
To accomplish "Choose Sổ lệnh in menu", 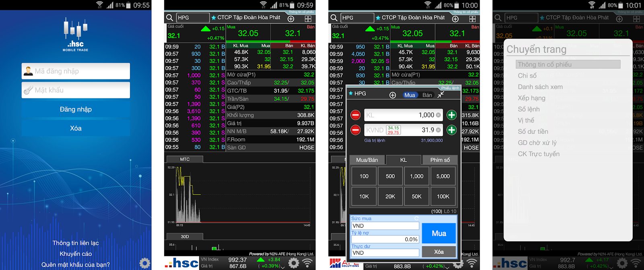I will pyautogui.click(x=529, y=109).
